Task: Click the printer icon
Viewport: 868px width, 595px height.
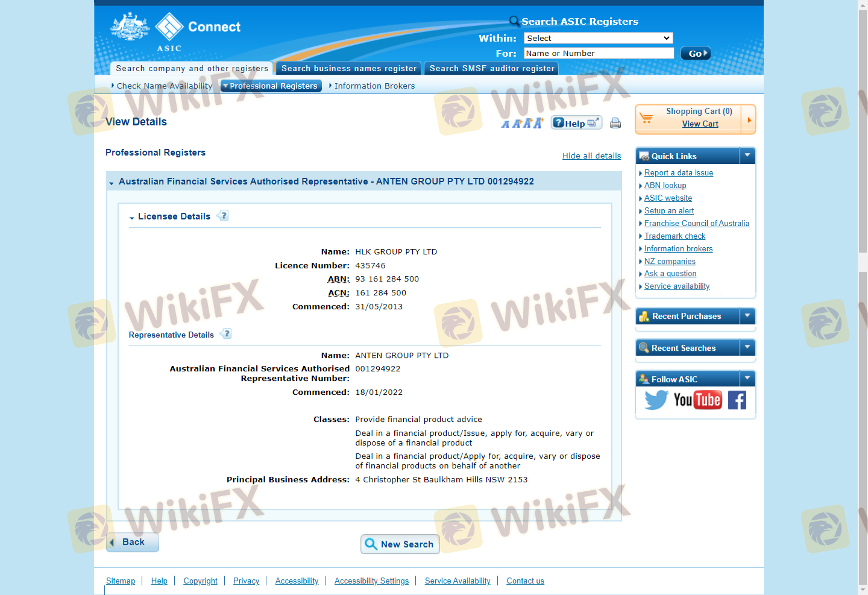Action: pos(615,123)
